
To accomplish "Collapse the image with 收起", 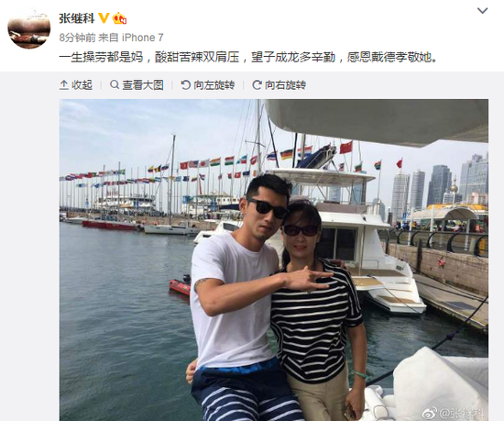I will (x=76, y=85).
